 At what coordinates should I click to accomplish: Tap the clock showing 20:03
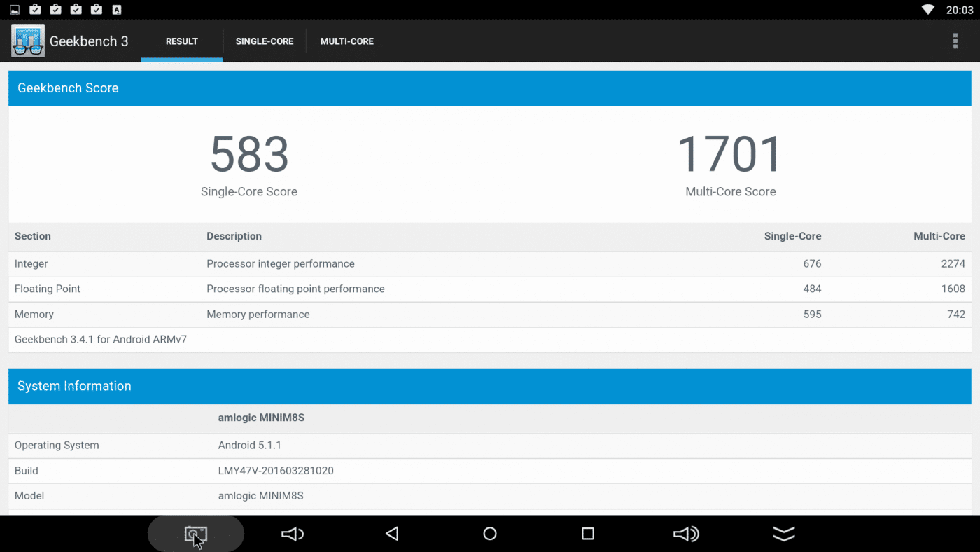coord(960,10)
